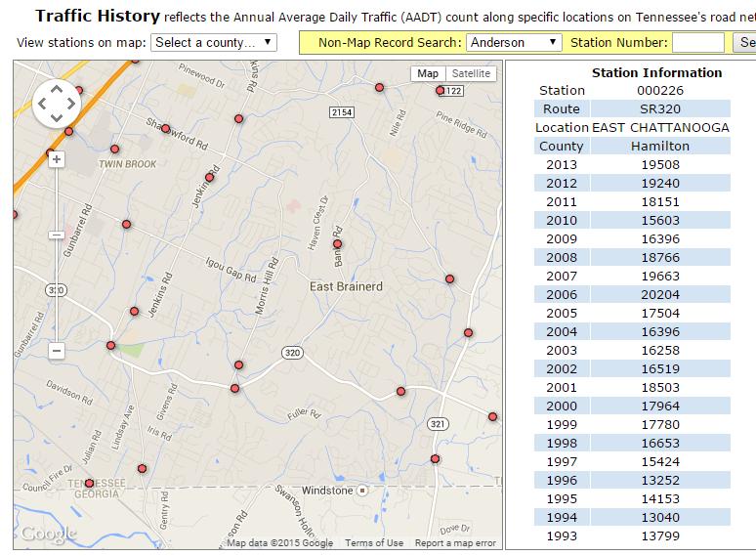The height and width of the screenshot is (556, 756).
Task: Click the 2010 row value 15603
Action: pos(660,221)
